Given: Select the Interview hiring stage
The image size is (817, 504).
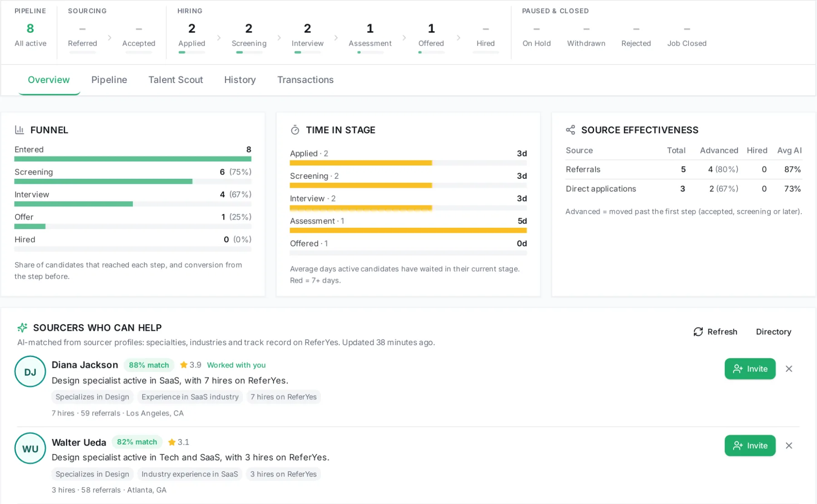Looking at the screenshot, I should 308,37.
